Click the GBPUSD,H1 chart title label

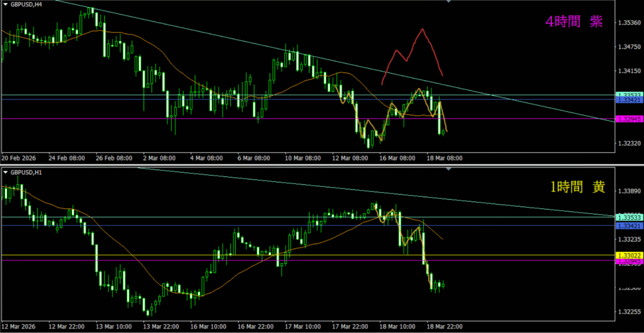click(x=26, y=172)
